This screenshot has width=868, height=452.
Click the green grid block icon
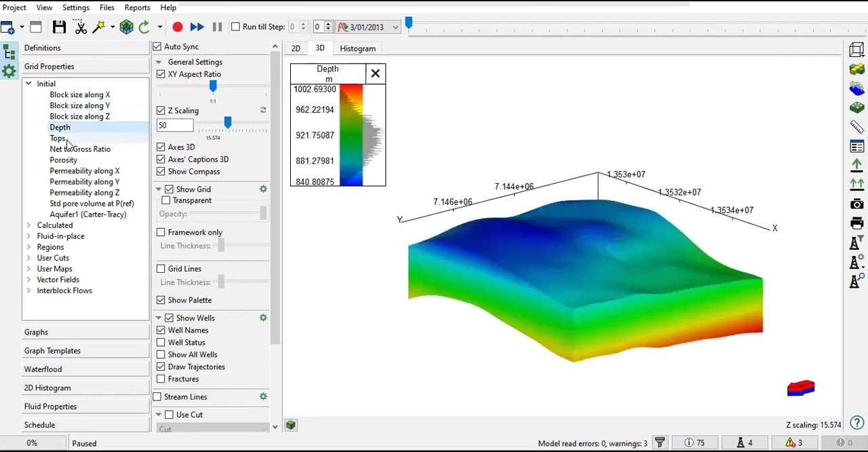click(856, 107)
